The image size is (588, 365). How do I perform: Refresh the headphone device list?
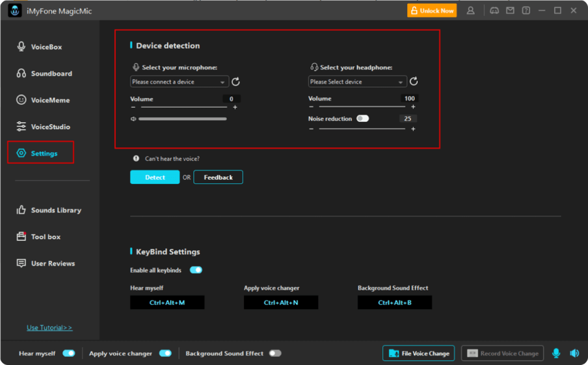click(x=414, y=82)
